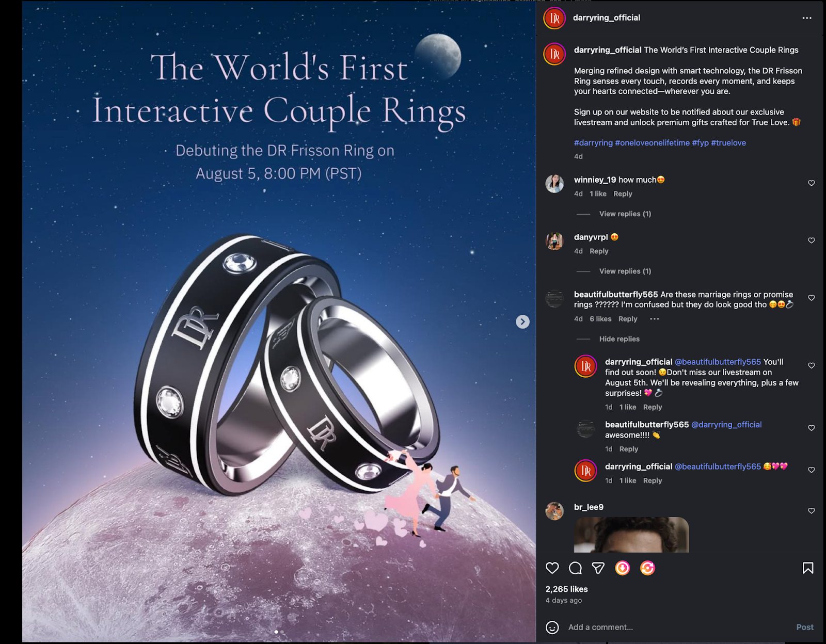Expand replies under danyvrpl's comment
The image size is (826, 644).
(x=625, y=271)
